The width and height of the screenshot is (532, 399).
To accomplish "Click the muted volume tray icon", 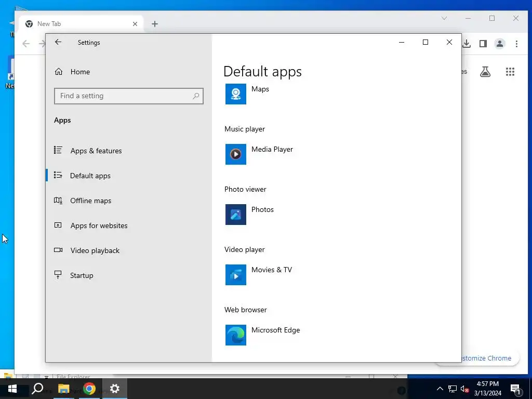I will 465,389.
